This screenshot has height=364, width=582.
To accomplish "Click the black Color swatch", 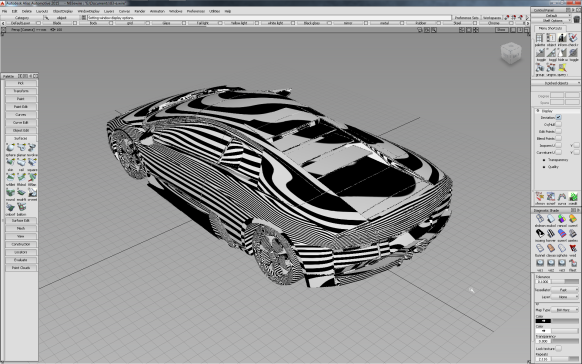I will pos(543,321).
